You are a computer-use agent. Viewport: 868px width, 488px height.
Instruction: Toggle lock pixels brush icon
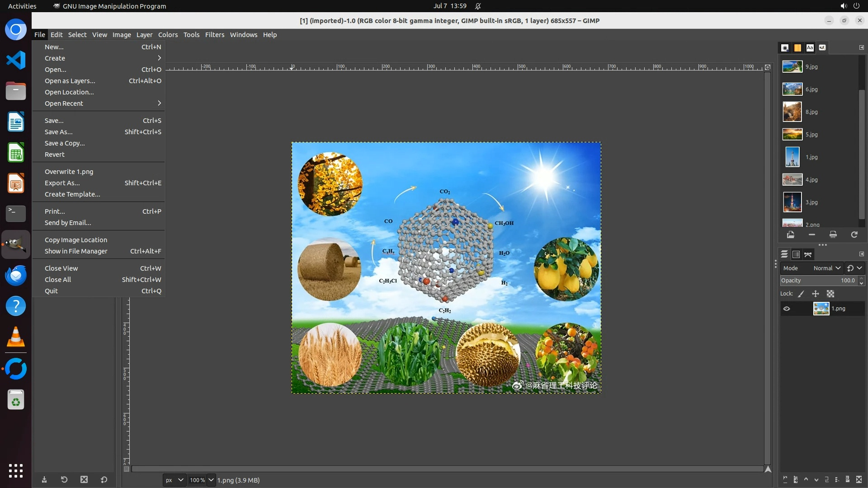click(x=801, y=294)
